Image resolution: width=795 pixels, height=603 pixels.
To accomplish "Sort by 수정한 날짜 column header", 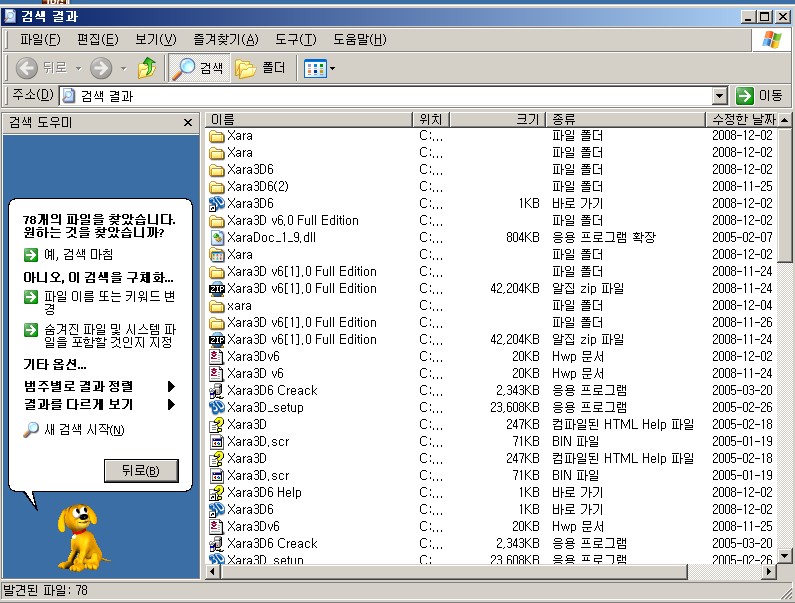I will coord(742,119).
